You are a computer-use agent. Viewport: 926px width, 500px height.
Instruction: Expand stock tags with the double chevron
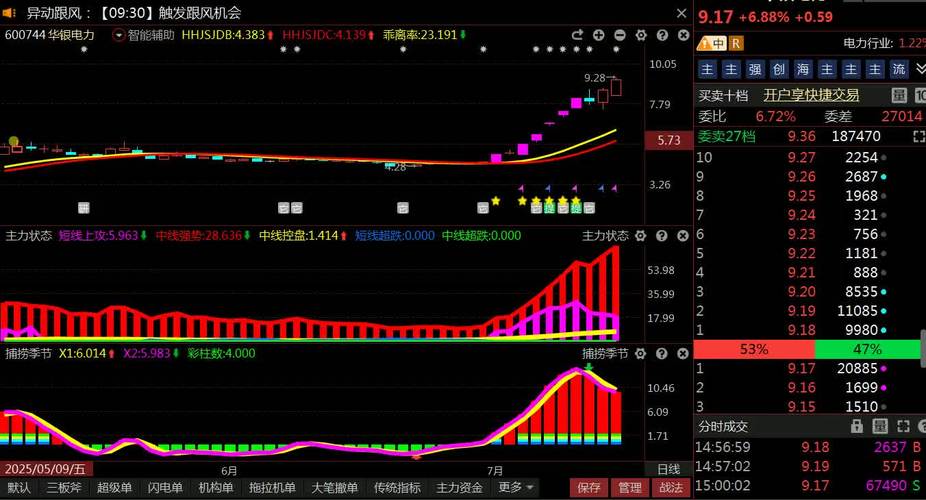[919, 69]
